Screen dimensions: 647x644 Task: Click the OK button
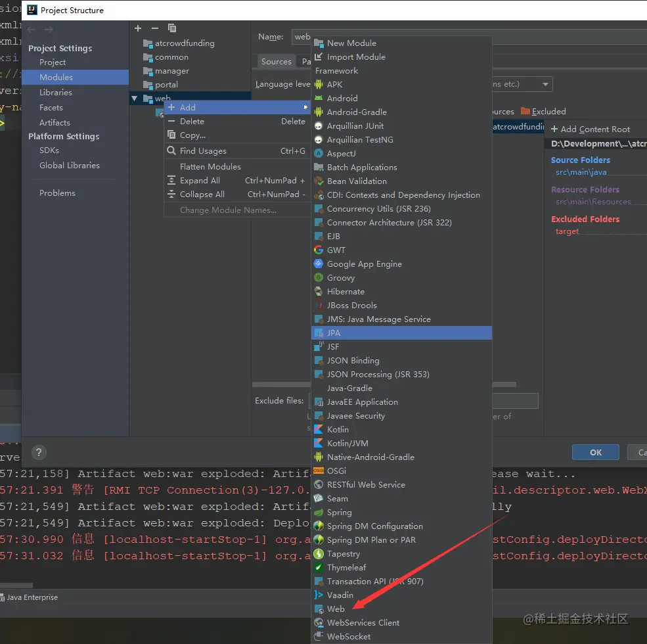[595, 453]
